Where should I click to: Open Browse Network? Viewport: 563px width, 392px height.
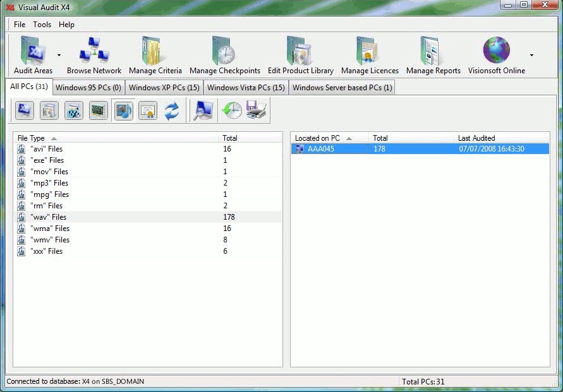[94, 55]
